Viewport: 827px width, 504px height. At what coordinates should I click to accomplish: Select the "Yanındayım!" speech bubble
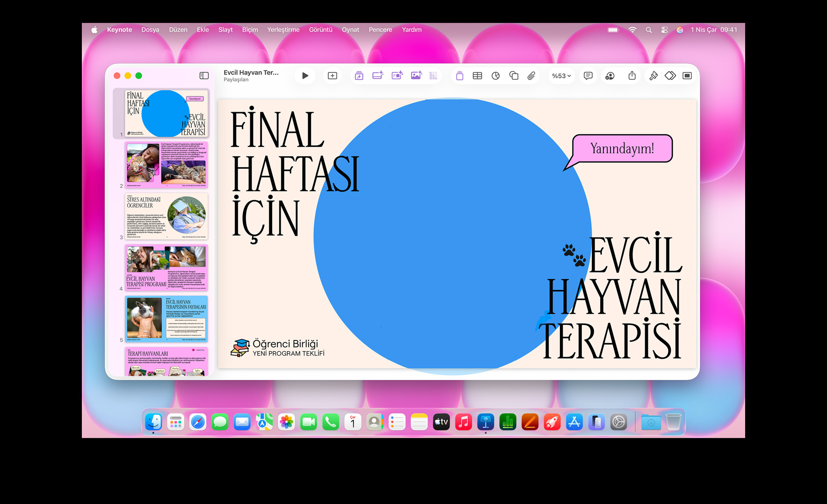coord(622,149)
